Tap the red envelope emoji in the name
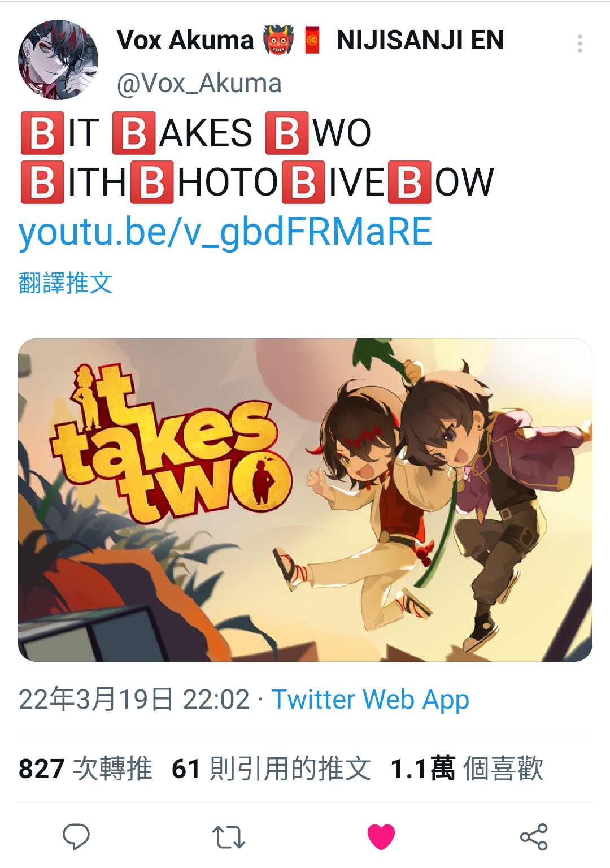 [x=312, y=40]
